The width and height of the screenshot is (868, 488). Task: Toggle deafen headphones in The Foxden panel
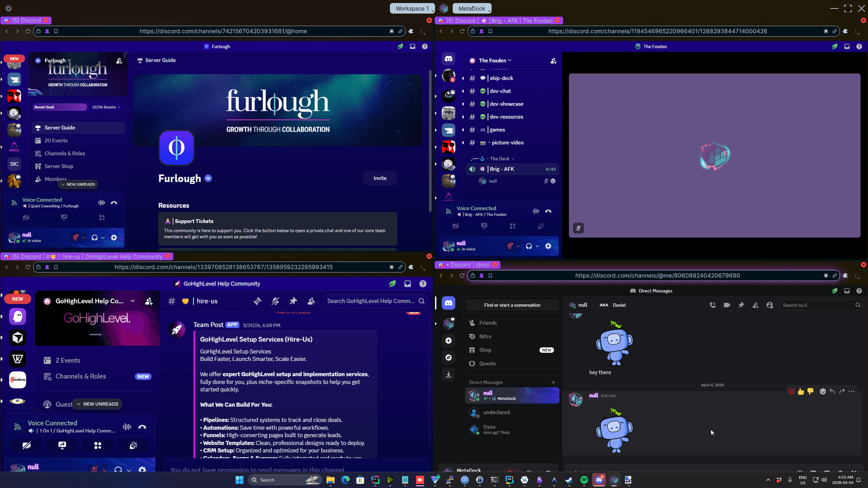pyautogui.click(x=529, y=246)
